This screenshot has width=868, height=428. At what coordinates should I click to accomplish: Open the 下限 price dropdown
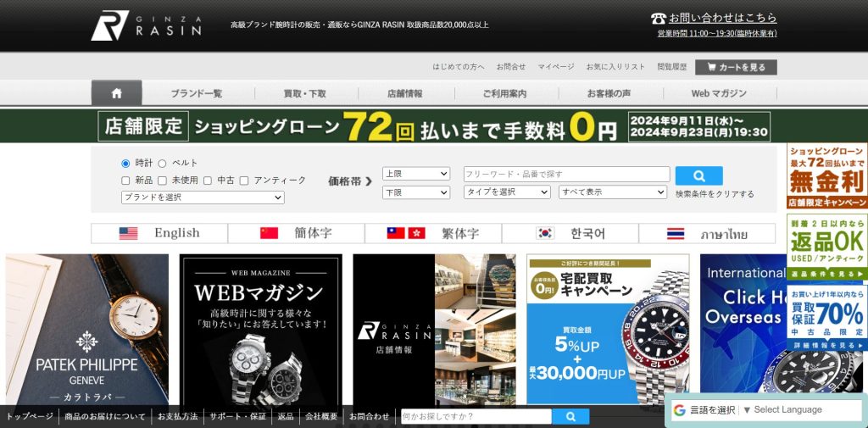416,192
